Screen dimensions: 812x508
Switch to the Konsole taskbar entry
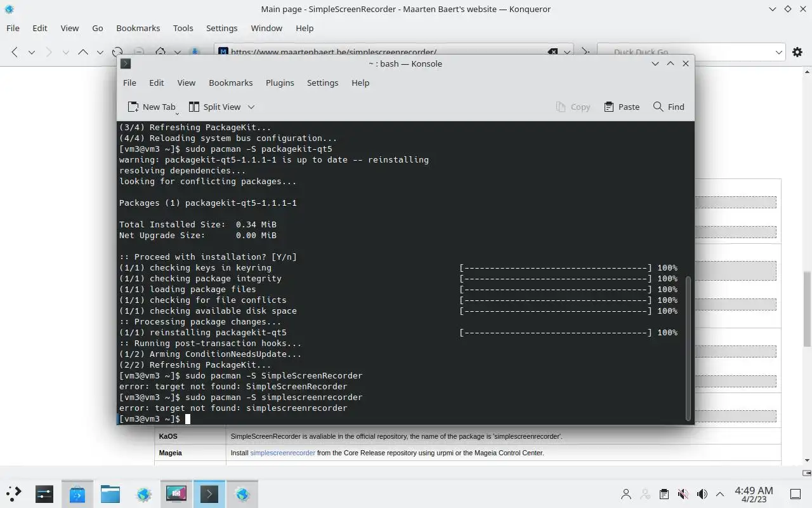[209, 493]
